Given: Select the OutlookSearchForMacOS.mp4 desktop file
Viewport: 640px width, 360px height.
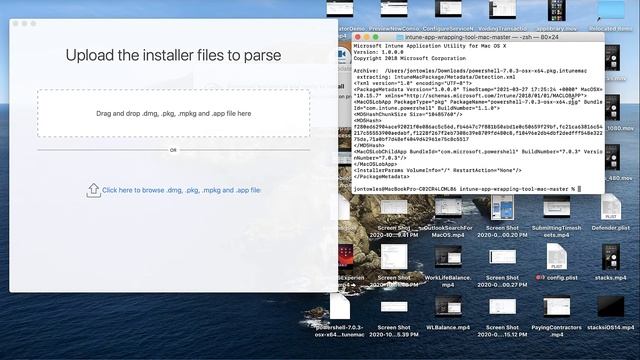Looking at the screenshot, I should pyautogui.click(x=448, y=207).
